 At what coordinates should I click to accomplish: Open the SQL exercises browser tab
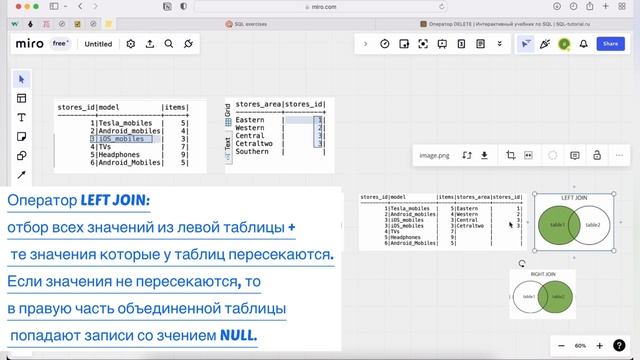tap(246, 24)
